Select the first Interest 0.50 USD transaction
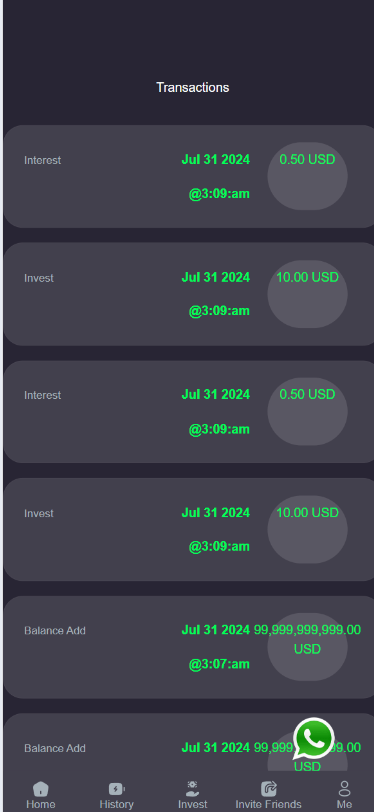Screen dimensions: 374x812 click(x=189, y=176)
